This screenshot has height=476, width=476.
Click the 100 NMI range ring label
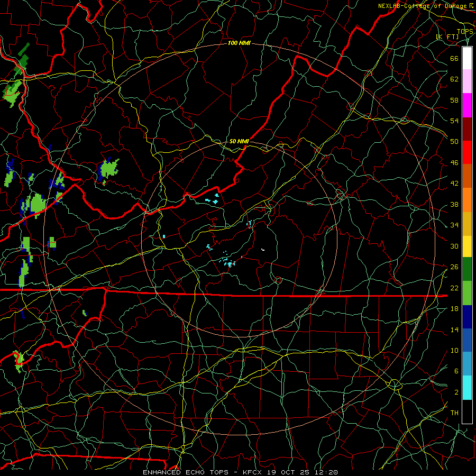[x=239, y=43]
